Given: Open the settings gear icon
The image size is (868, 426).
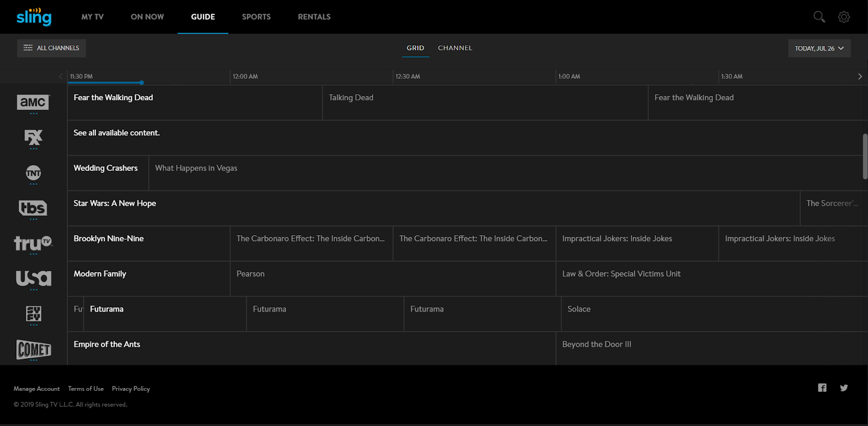Looking at the screenshot, I should (844, 17).
